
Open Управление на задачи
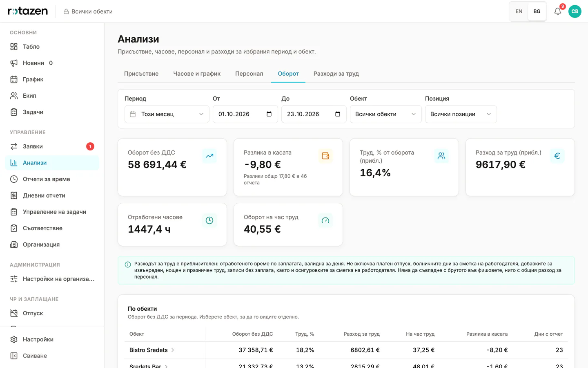(52, 212)
